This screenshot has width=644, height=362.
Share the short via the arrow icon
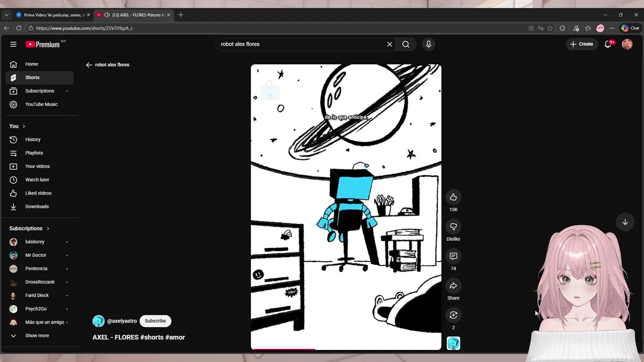click(453, 286)
